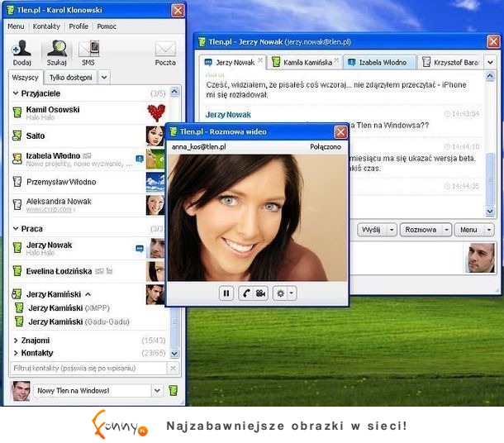Open the chat Menu dropdown arrow
This screenshot has height=443, width=504.
tap(489, 230)
